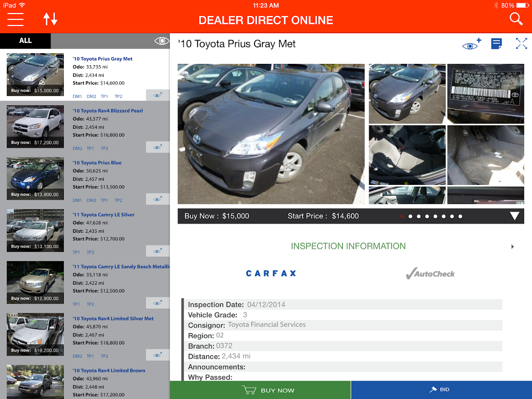Select Camry LE Silver list thumbnail
Image resolution: width=532 pixels, height=399 pixels.
[x=35, y=230]
